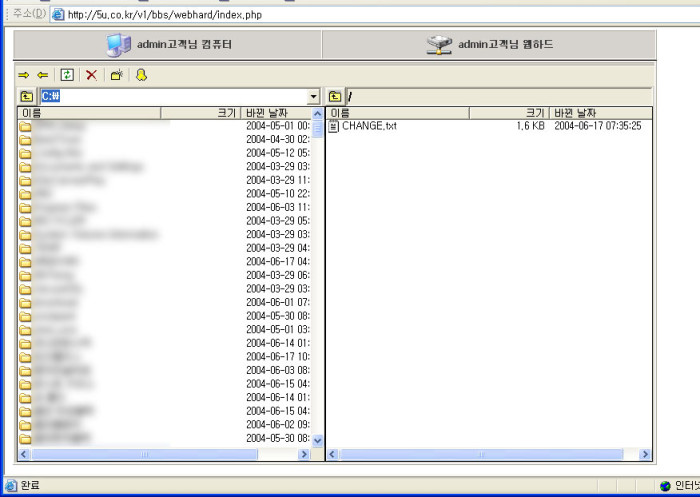Go up one folder in local panel

click(26, 96)
